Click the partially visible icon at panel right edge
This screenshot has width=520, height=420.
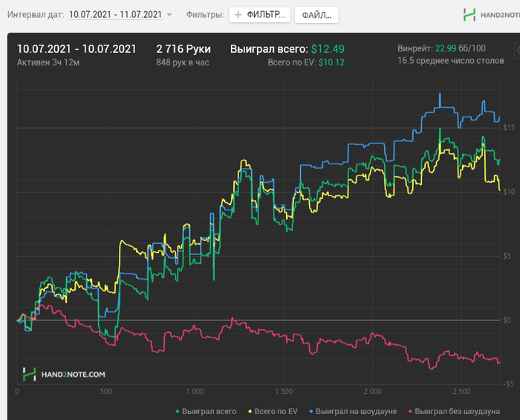pyautogui.click(x=517, y=51)
